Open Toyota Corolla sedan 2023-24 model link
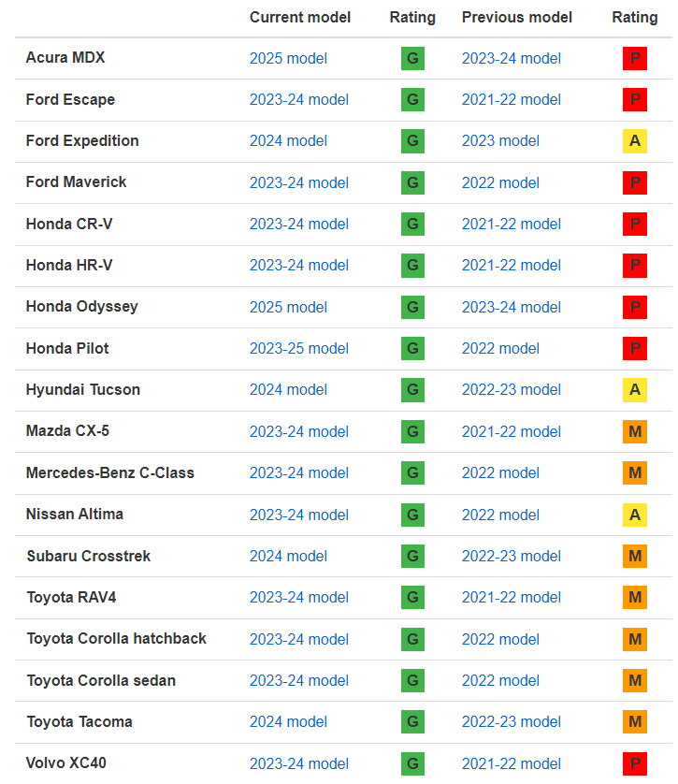This screenshot has width=678, height=784. click(x=298, y=680)
